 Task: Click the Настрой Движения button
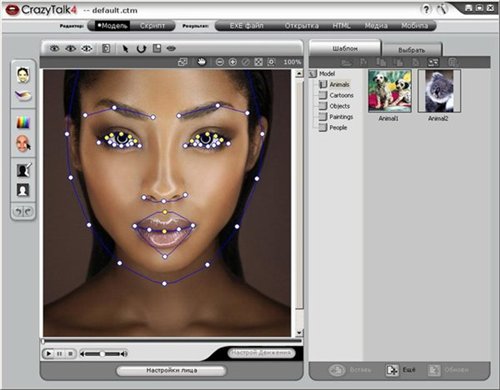coord(261,353)
